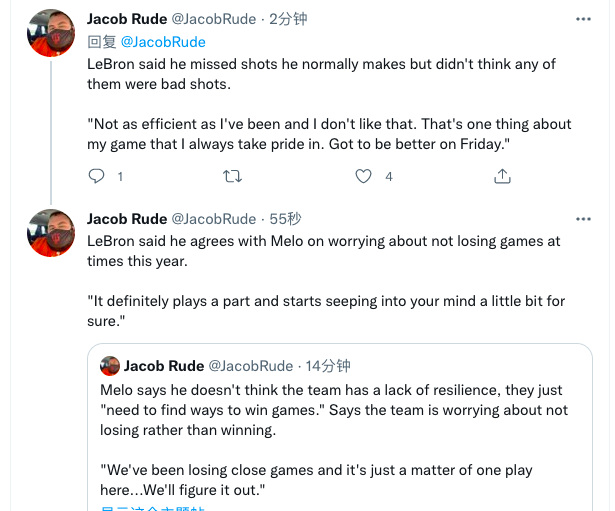Screen dimensions: 615x511
Task: Click Jacob Rude name in quoted tweet
Action: coord(165,366)
